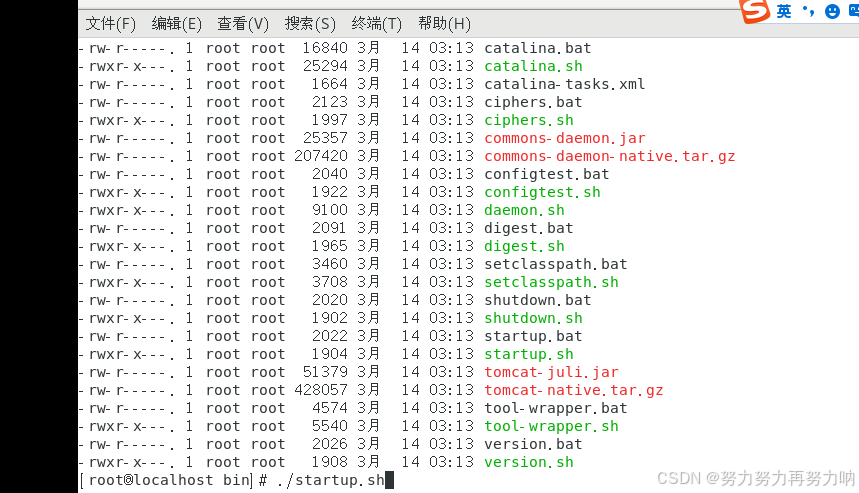Select the file name setclasspath.bat
859x493 pixels.
point(556,265)
